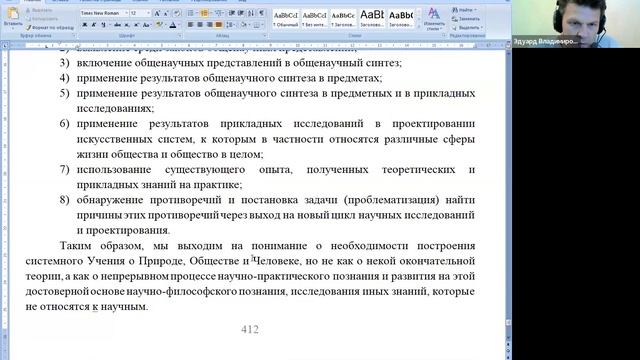Viewport: 640px width, 360px height.
Task: Apply the font color (red A)
Action: point(173,25)
